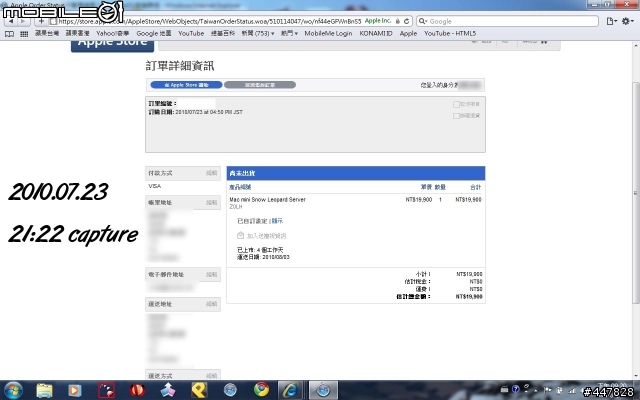640x400 pixels.
Task: Open the first Safari compass taskbar icon
Action: click(x=230, y=390)
